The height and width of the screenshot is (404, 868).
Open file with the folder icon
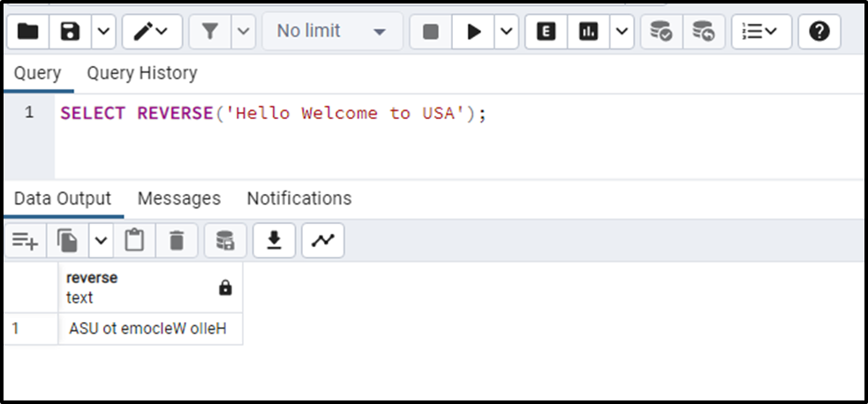point(28,32)
